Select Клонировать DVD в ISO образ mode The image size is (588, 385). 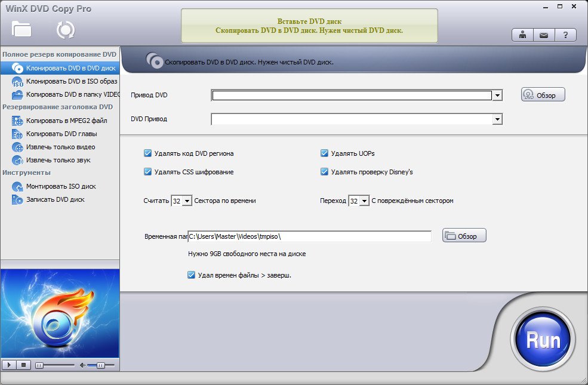pyautogui.click(x=60, y=81)
